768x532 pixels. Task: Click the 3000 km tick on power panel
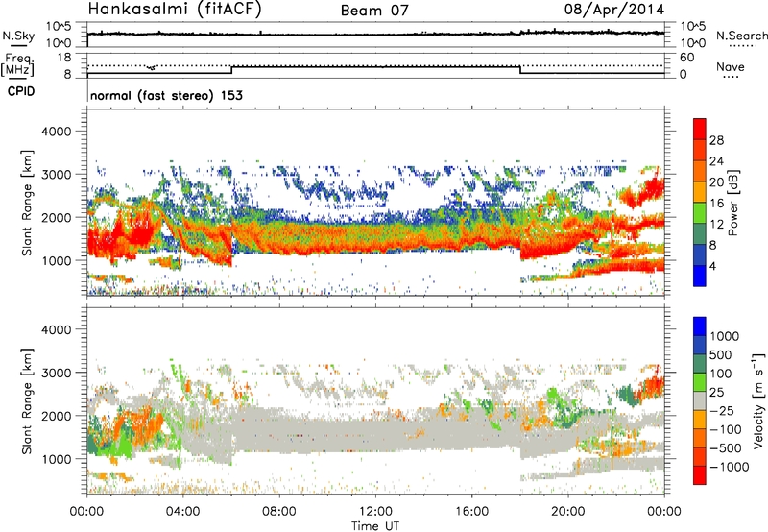coord(56,175)
